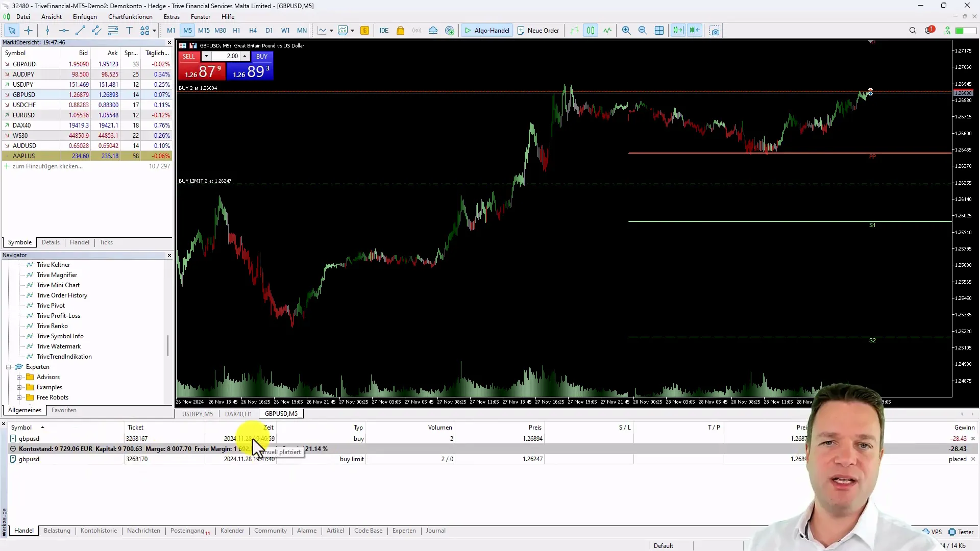This screenshot has height=551, width=980.
Task: Open the Tester button in status area
Action: (x=961, y=532)
